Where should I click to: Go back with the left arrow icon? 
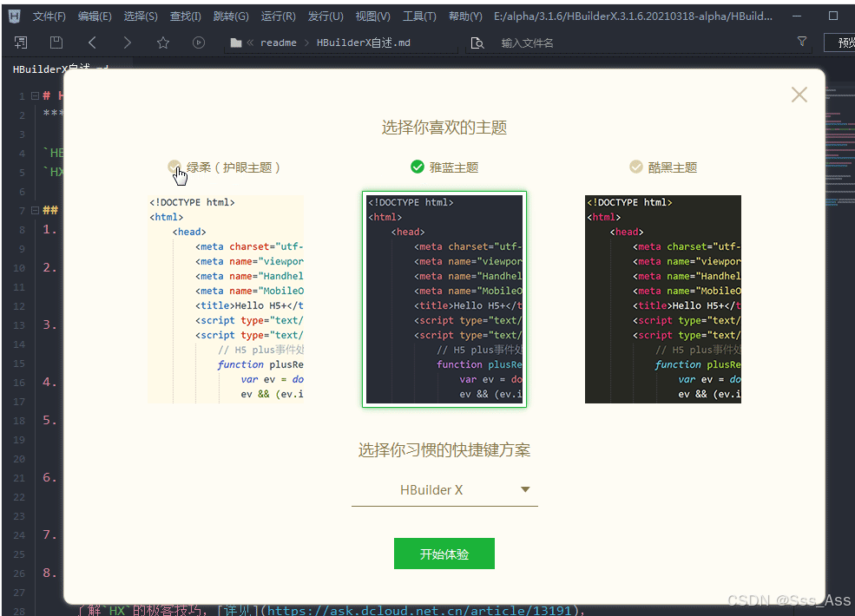pos(92,43)
